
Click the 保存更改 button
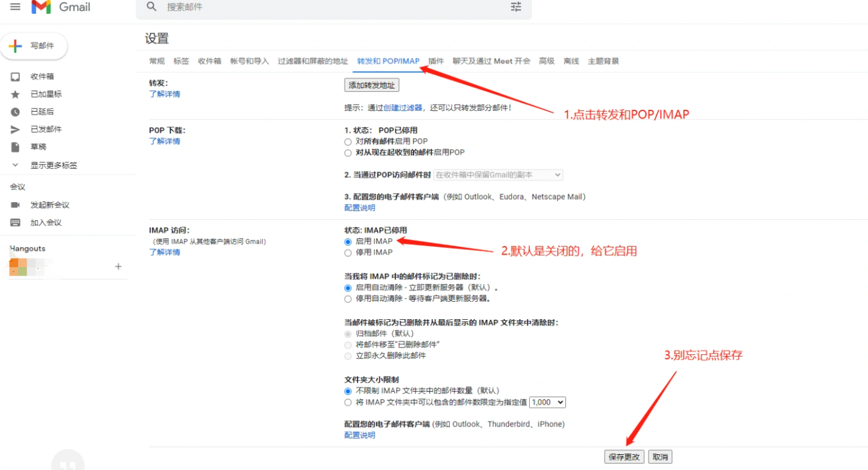tap(624, 457)
